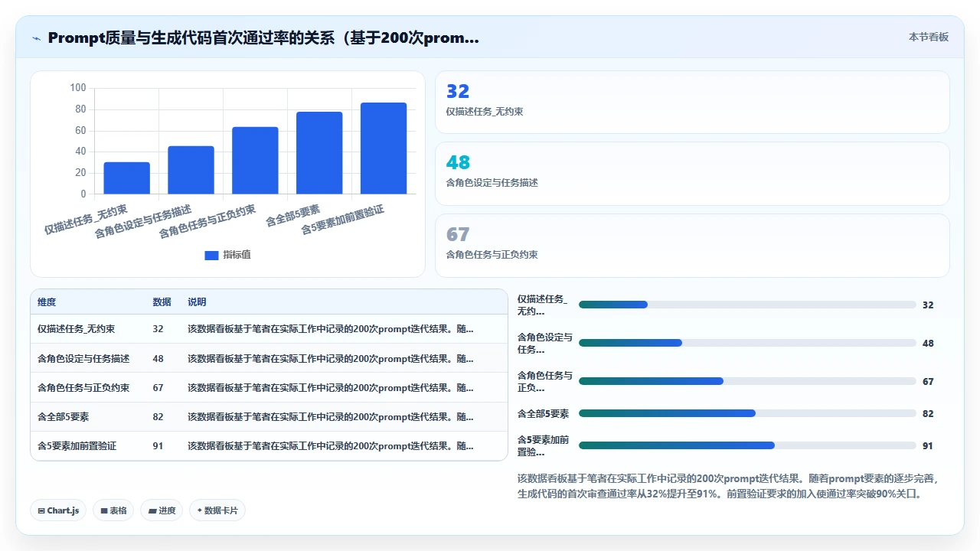Select the stat card showing 32
Screen dimensions: 980x551
(692, 103)
